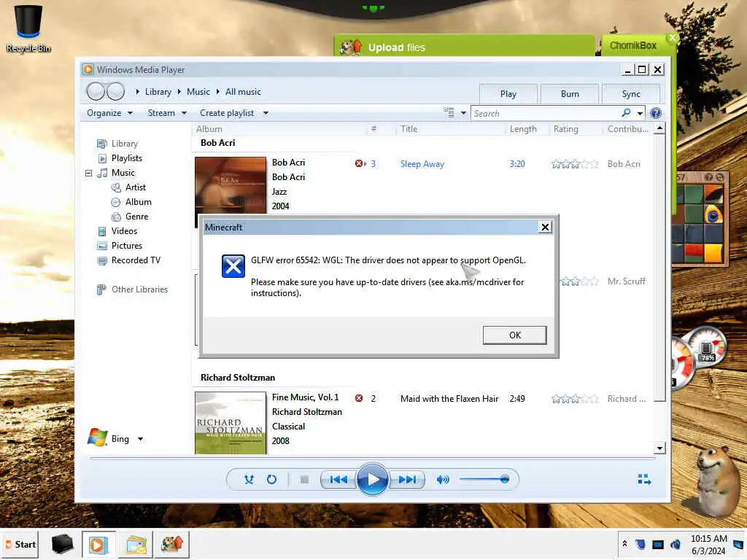Open the Sync tab
747x560 pixels.
point(631,94)
